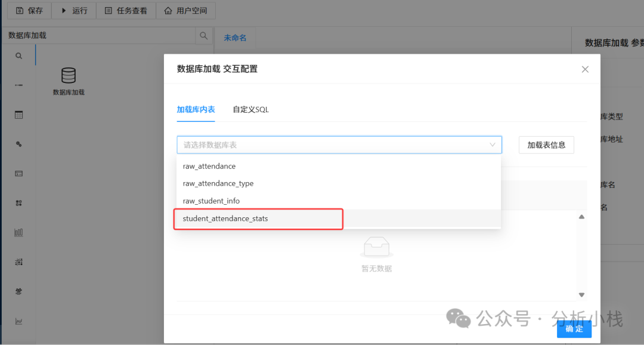Select the table grid sidebar icon
Image resolution: width=644 pixels, height=345 pixels.
click(x=18, y=115)
